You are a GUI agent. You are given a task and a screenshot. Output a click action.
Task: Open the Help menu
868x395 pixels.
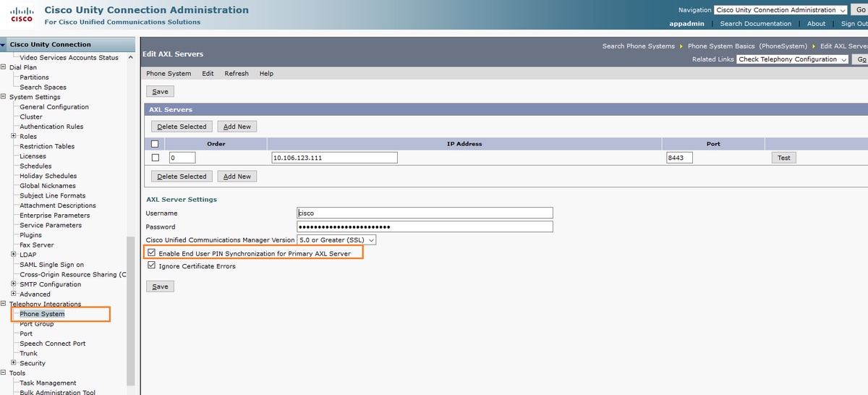point(266,74)
